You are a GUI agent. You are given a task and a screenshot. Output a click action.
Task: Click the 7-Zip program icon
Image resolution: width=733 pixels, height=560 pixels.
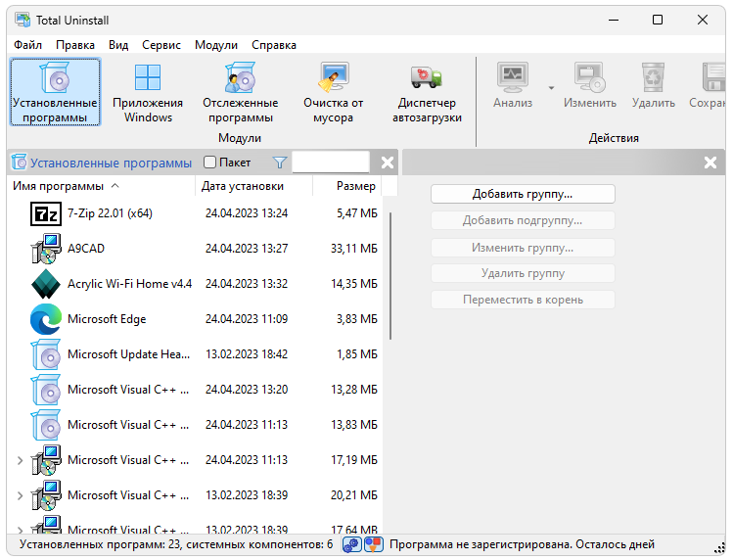tap(46, 213)
